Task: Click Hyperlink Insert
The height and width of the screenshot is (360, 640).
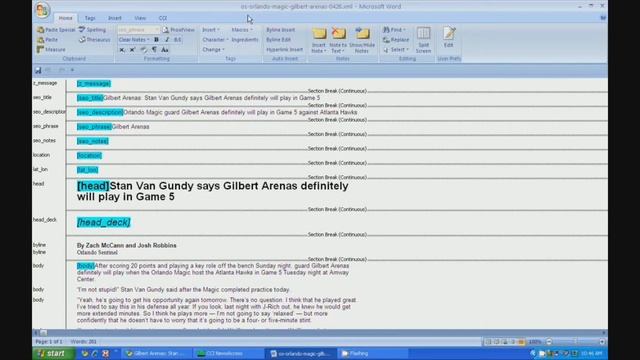Action: pos(284,49)
